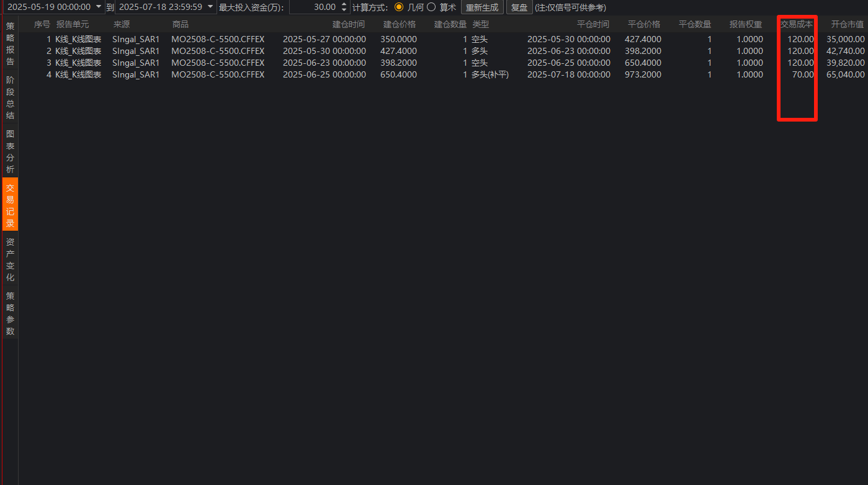The image size is (868, 485).
Task: Select the 交易记录 side tab
Action: [x=11, y=205]
